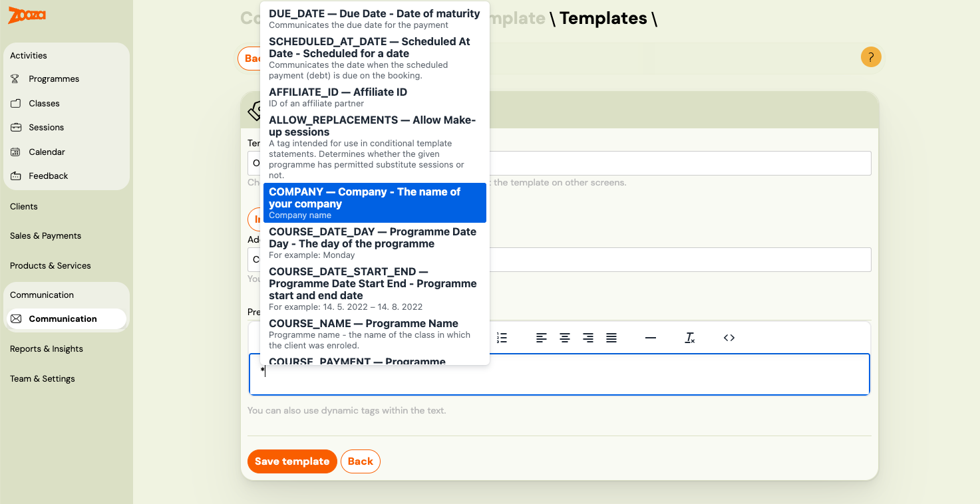Go to Sessions in the sidebar

pyautogui.click(x=46, y=127)
